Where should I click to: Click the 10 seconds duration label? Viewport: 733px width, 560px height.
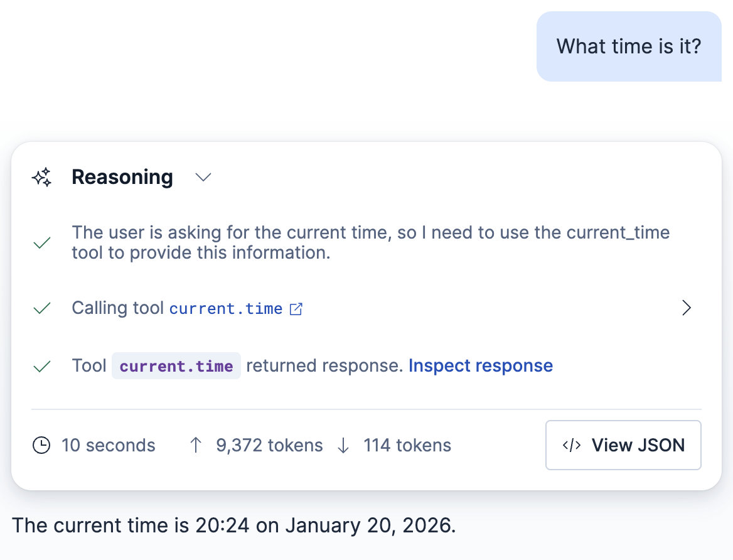[x=107, y=445]
